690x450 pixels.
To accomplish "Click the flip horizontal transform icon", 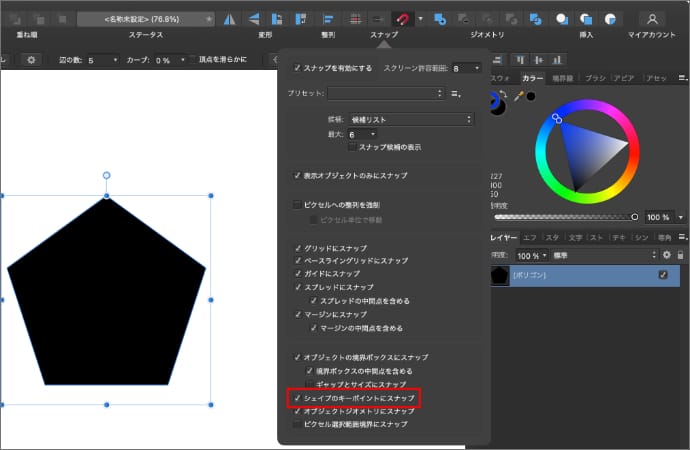I will [x=230, y=18].
